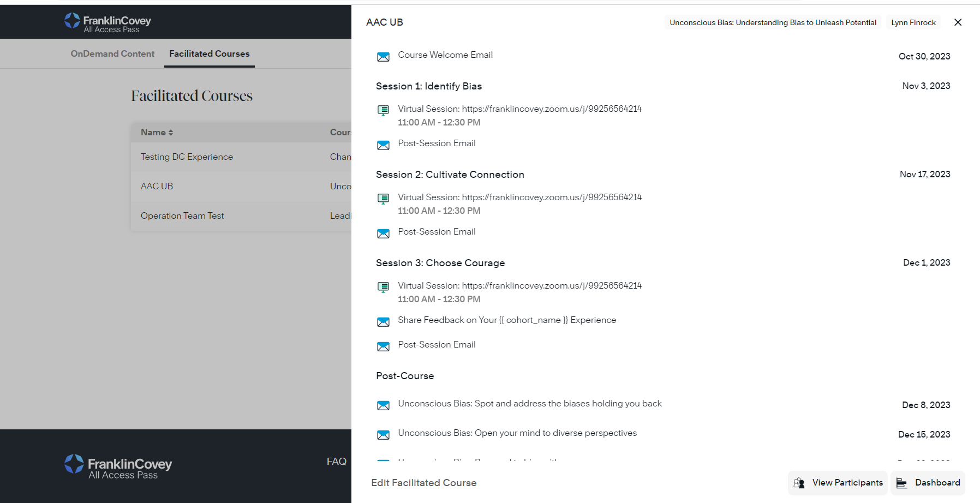The width and height of the screenshot is (980, 503).
Task: Open Session 1 Zoom virtual session link
Action: [551, 109]
